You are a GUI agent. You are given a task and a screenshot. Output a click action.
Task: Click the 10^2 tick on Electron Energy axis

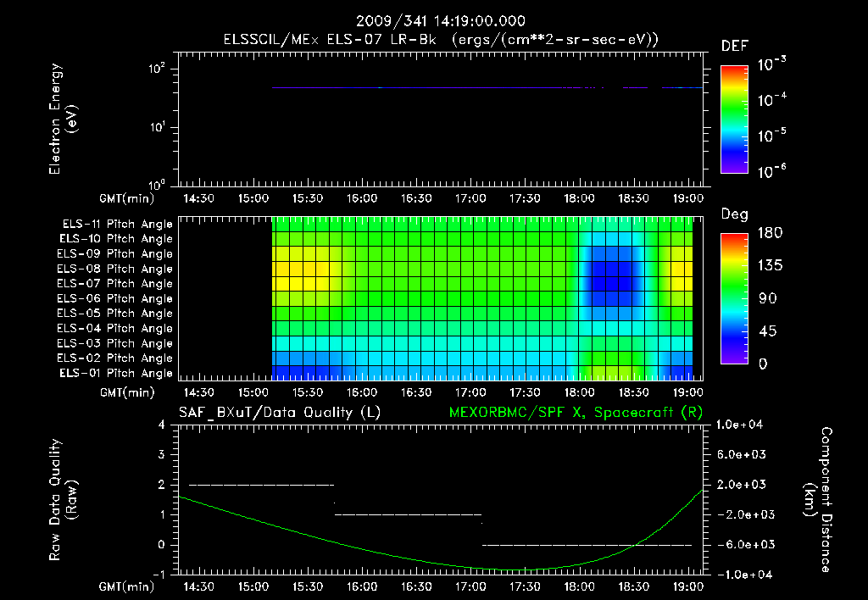(x=157, y=69)
